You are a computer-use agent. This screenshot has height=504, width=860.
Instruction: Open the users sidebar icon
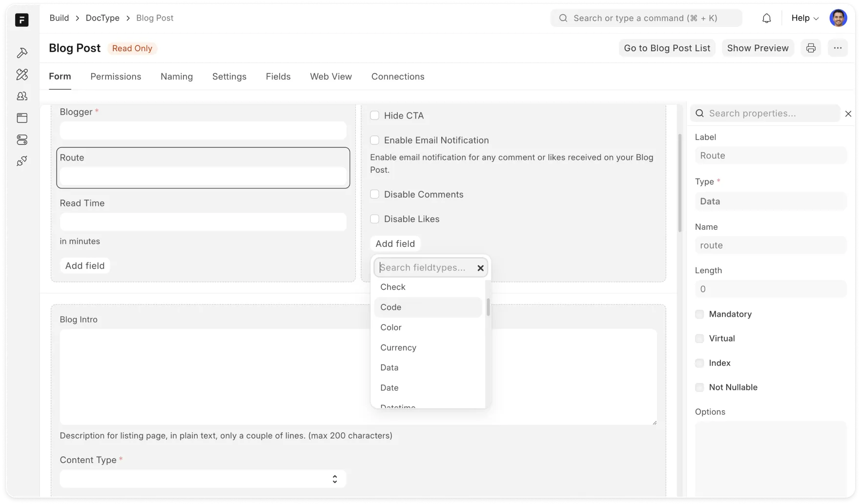click(22, 96)
